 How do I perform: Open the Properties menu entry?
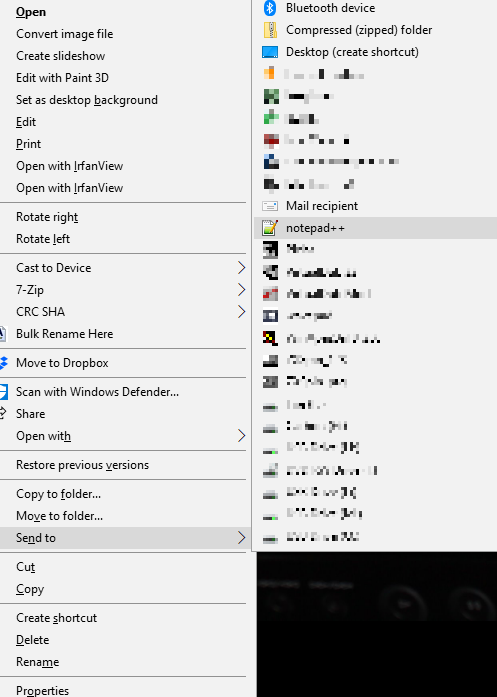pyautogui.click(x=42, y=690)
